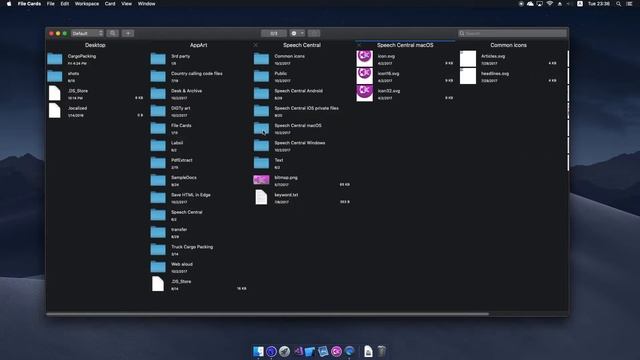Open Country calling code files folder
The height and width of the screenshot is (360, 640).
(158, 76)
